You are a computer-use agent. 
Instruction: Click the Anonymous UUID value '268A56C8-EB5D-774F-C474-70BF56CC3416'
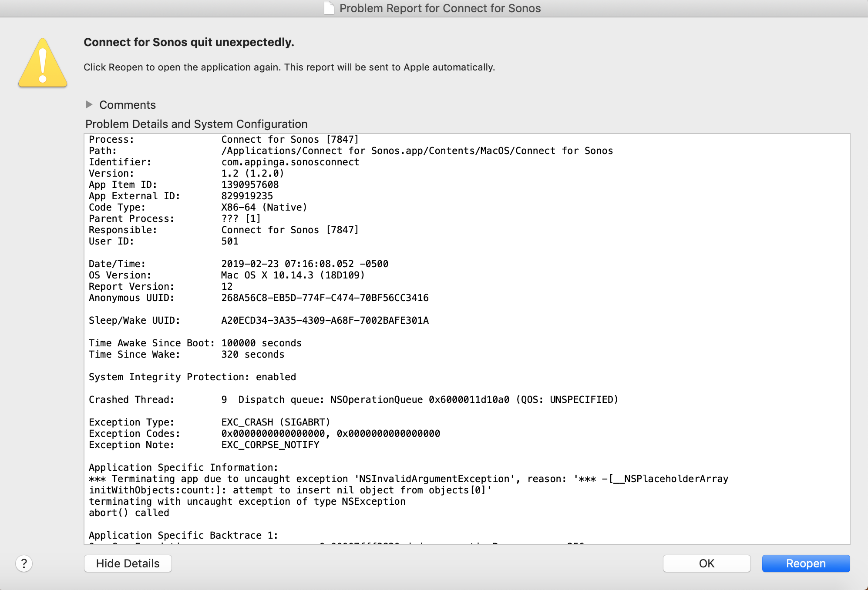click(x=325, y=298)
